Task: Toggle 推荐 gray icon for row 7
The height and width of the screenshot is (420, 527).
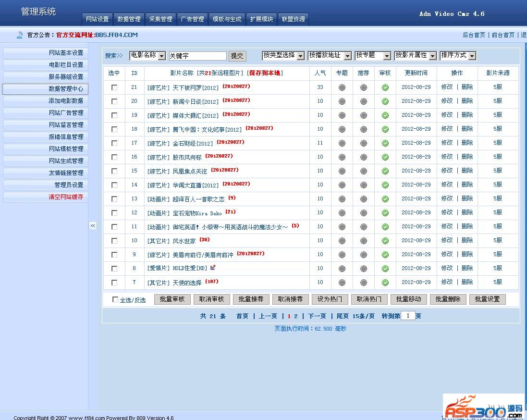Action: pos(363,283)
